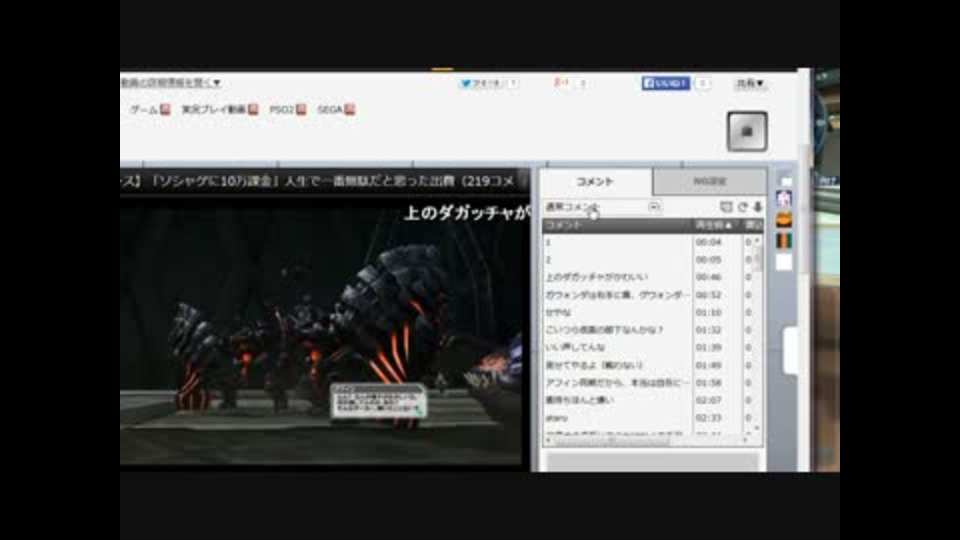Select comment row at 01:49
Image resolution: width=960 pixels, height=540 pixels.
point(647,365)
